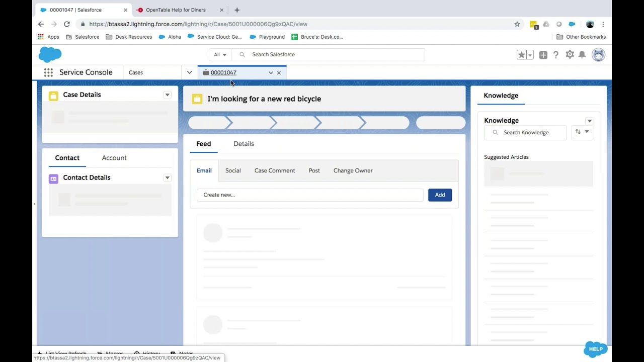Switch to the Account tab
Viewport: 644px width, 362px height.
tap(114, 158)
